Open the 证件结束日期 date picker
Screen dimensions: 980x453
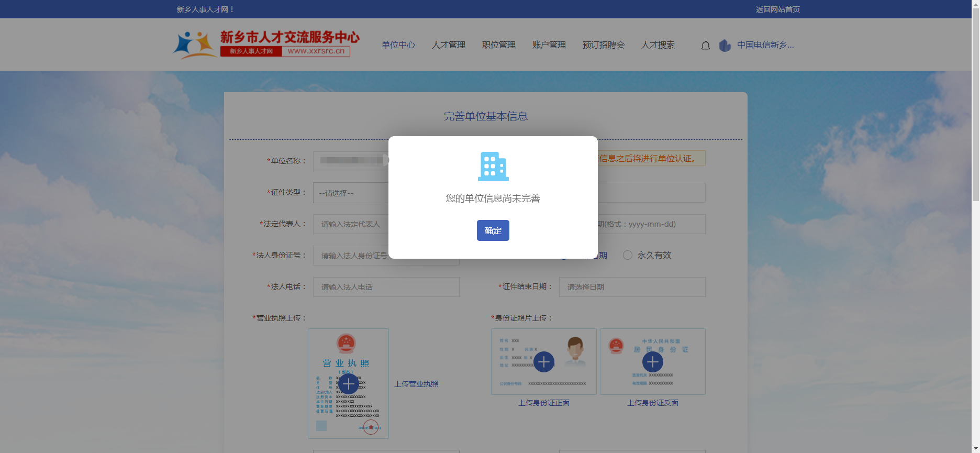(632, 287)
